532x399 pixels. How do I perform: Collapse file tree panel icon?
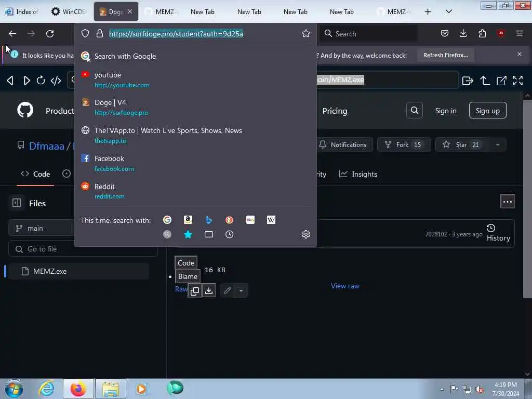tap(17, 203)
